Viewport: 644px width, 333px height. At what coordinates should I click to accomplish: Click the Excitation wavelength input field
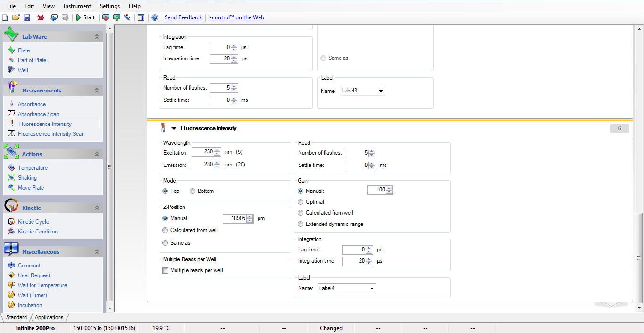coord(202,152)
